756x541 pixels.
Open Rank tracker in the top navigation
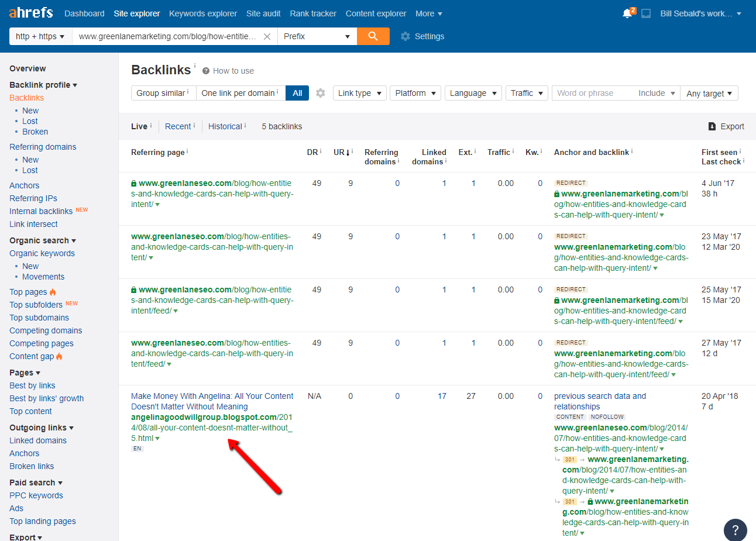313,13
